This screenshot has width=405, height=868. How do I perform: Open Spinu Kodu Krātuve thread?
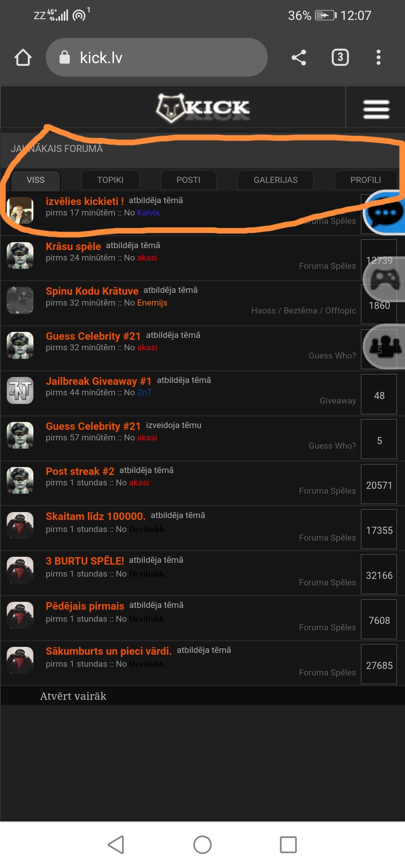[92, 291]
